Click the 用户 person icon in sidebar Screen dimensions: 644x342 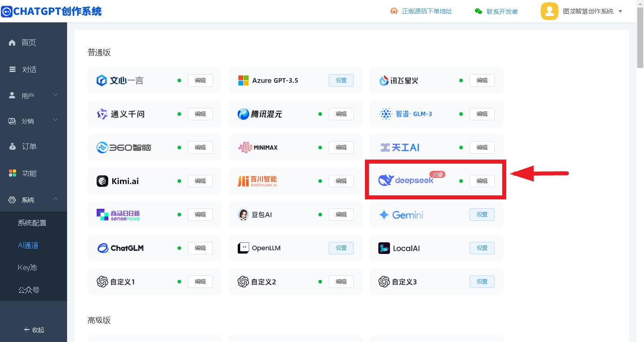point(12,96)
